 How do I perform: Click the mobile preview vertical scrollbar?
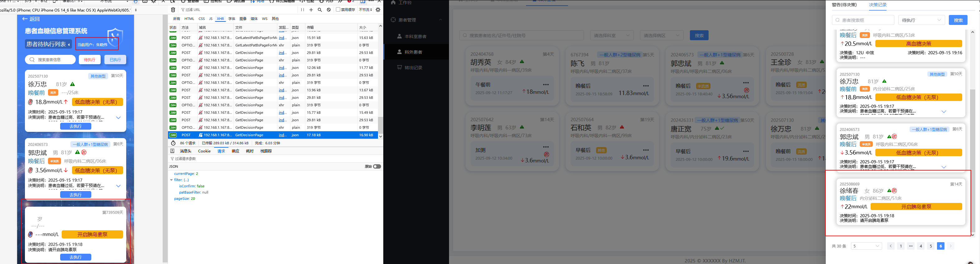[x=165, y=139]
